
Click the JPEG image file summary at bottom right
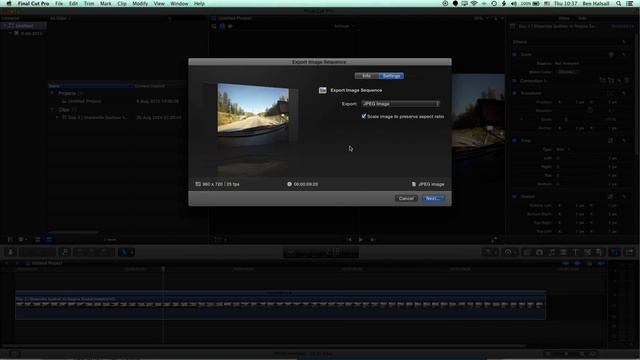pos(428,184)
